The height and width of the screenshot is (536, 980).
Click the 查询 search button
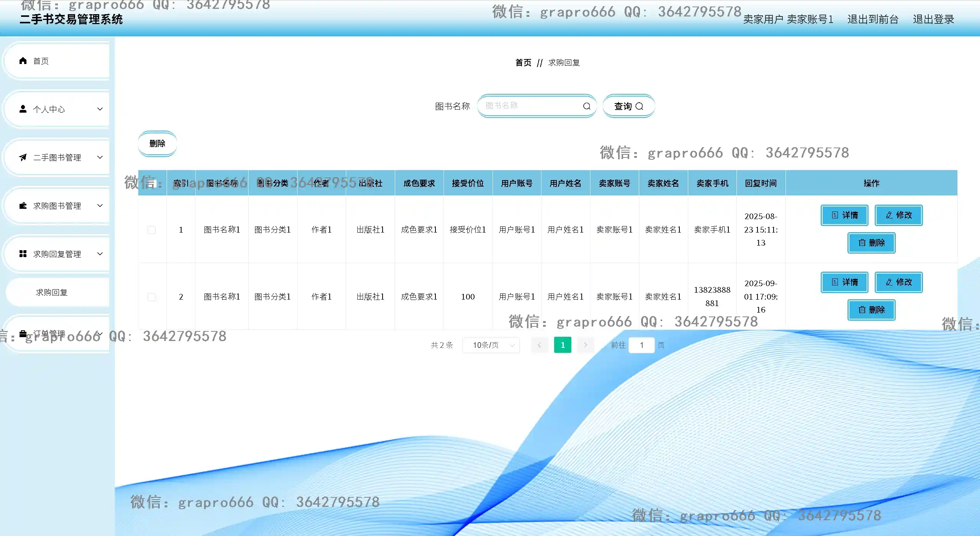628,106
